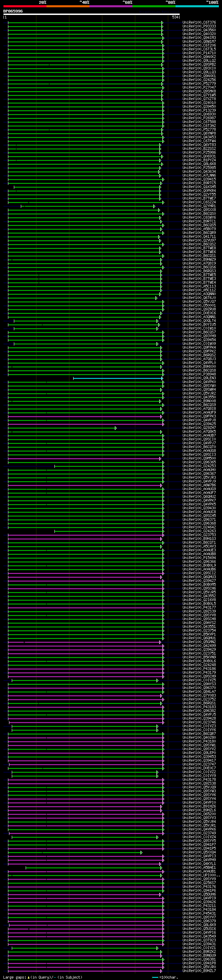Select label UniRef100_P43177

pos(199,608)
